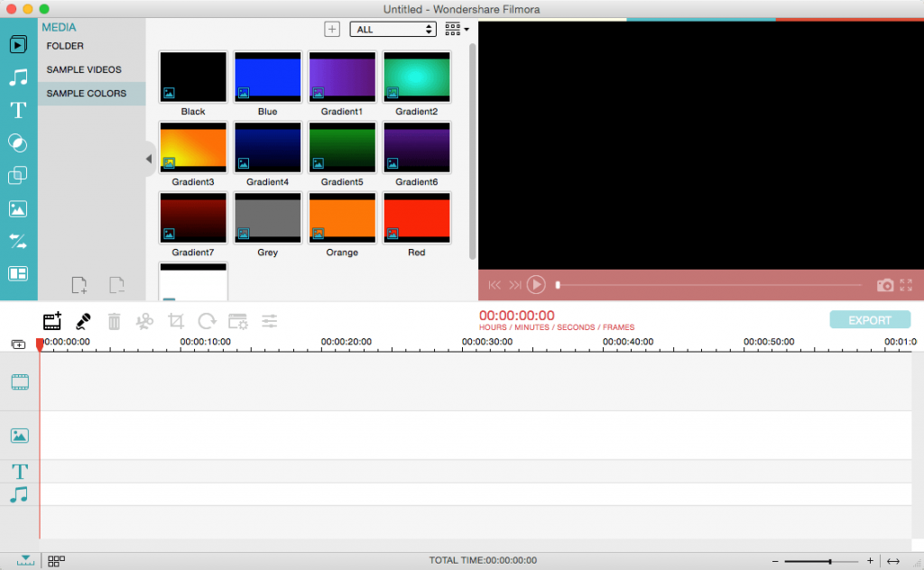Toggle zoom to fit timeline
This screenshot has height=570, width=924.
[893, 561]
